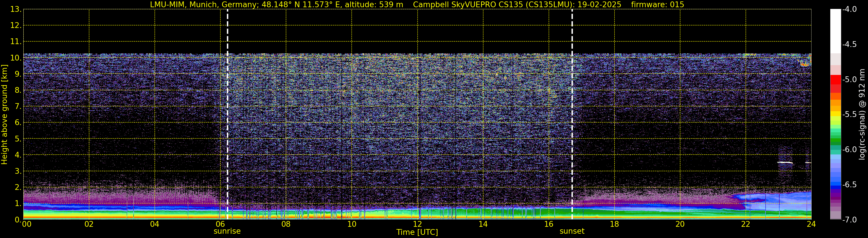
Task: Click the height axis tick label 7
Action: [x=18, y=107]
